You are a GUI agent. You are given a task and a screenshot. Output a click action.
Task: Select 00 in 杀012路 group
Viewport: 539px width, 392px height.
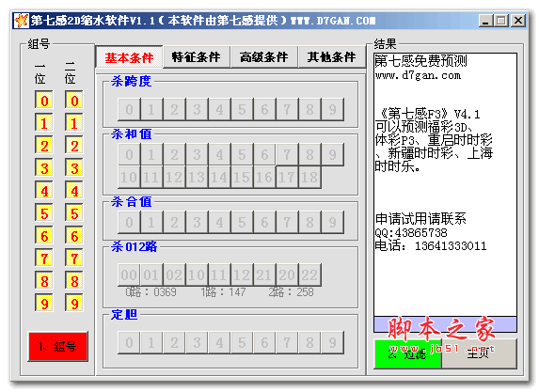coord(129,274)
